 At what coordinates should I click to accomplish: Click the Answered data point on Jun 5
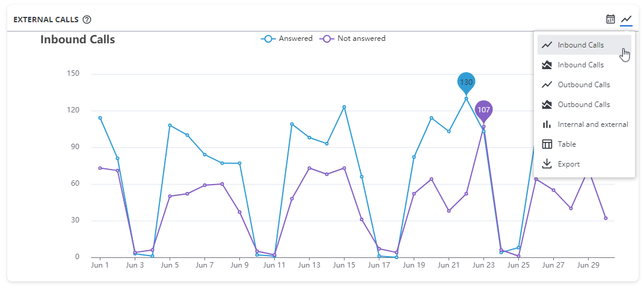point(170,125)
